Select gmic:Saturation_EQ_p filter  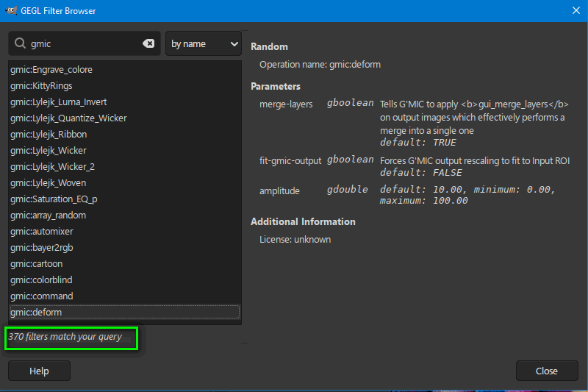[x=124, y=199]
